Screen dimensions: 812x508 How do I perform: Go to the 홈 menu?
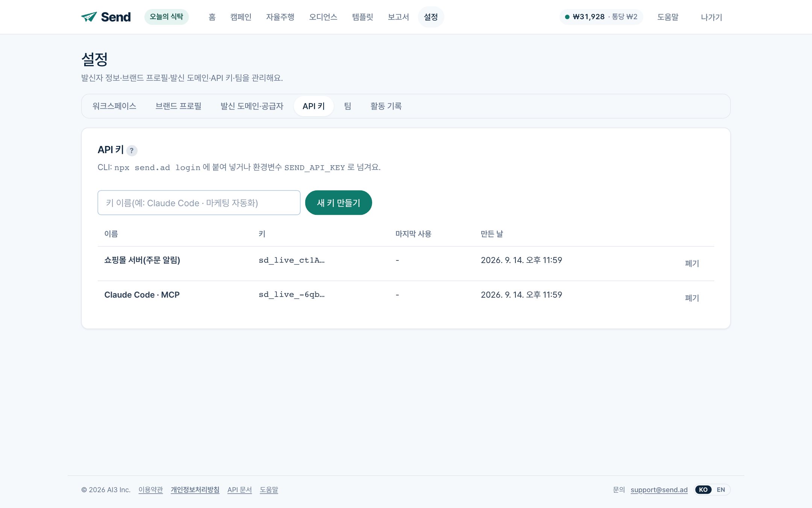(212, 17)
